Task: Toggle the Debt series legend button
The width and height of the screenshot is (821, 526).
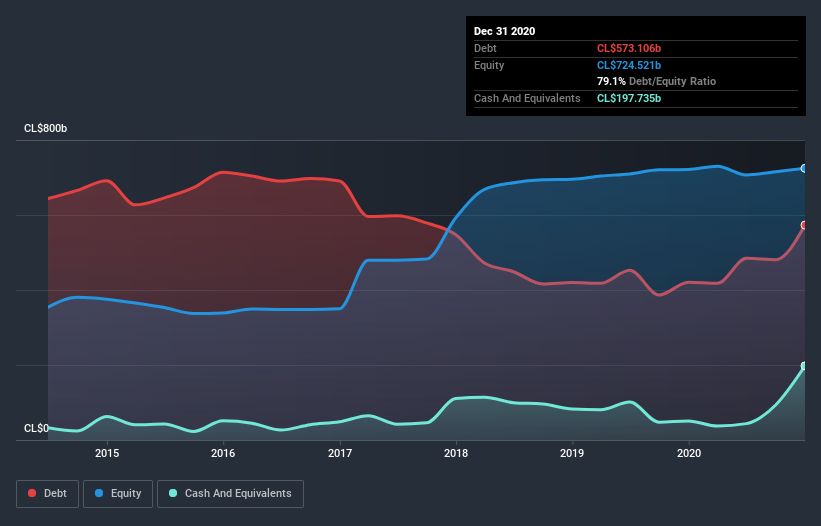Action: pos(47,494)
